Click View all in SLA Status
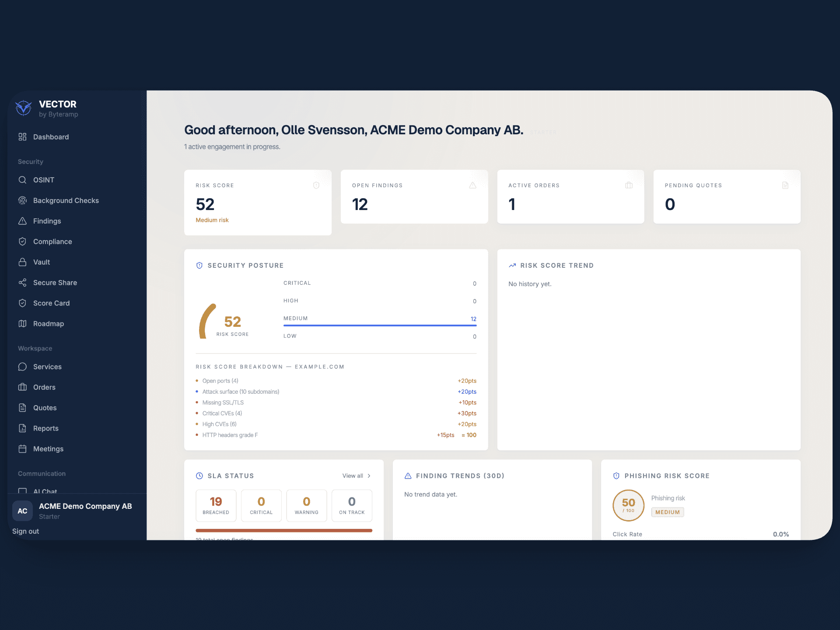 tap(353, 476)
